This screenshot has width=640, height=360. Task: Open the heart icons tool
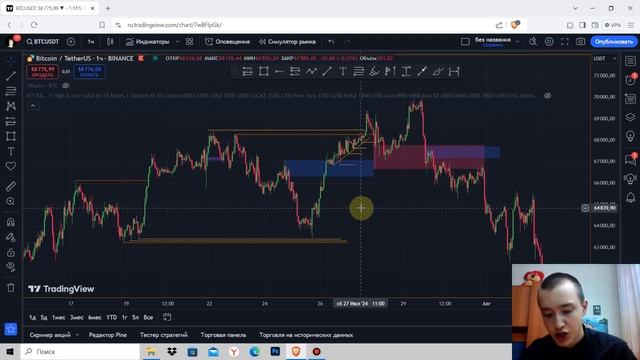point(11,167)
